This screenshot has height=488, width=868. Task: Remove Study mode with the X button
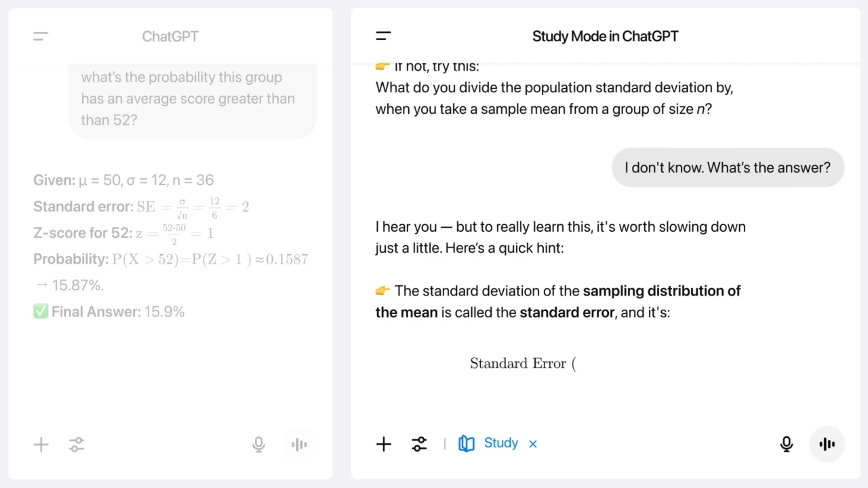[532, 443]
